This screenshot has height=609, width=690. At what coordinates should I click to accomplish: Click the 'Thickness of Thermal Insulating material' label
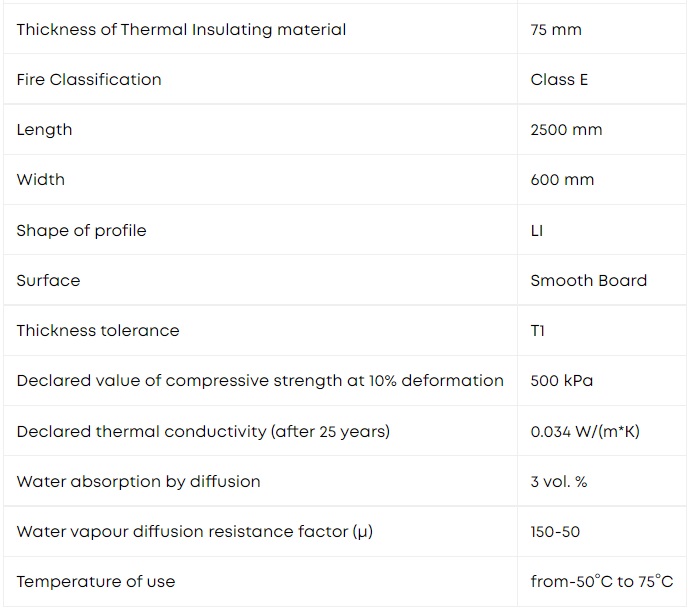[181, 29]
